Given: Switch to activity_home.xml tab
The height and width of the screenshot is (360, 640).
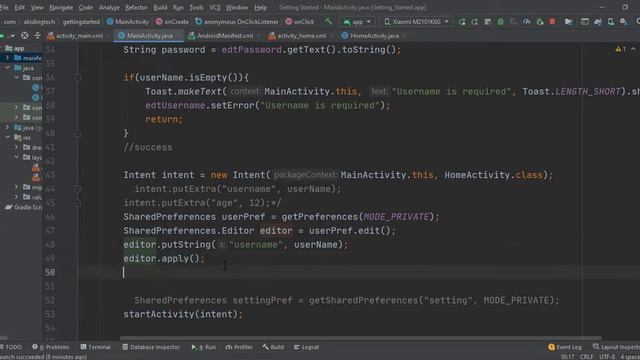Looking at the screenshot, I should tap(298, 36).
